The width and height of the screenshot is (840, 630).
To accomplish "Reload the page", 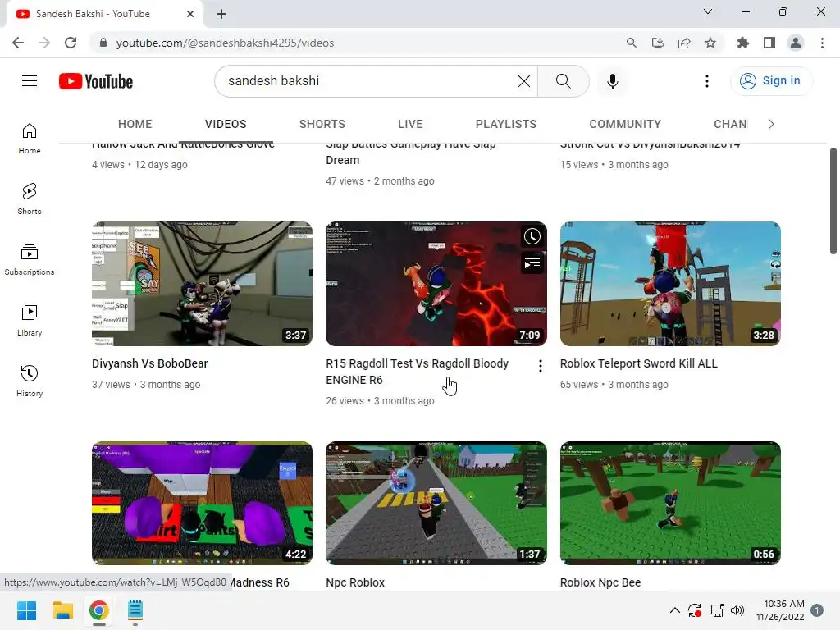I will 71,43.
